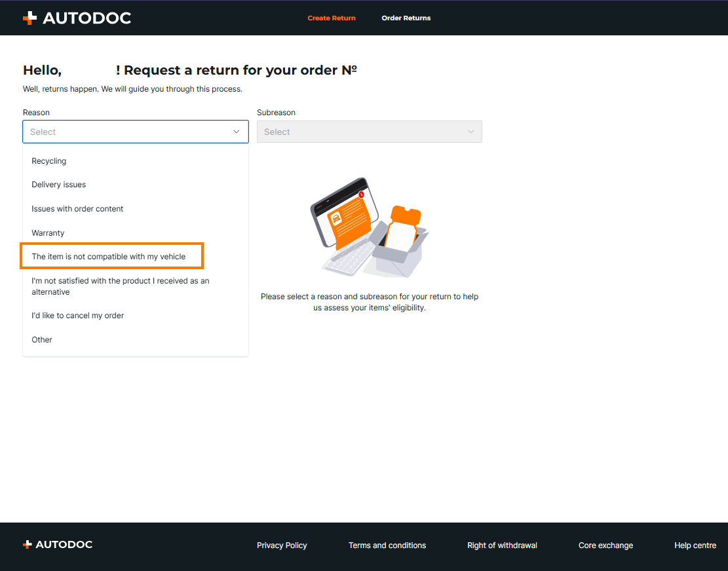The width and height of the screenshot is (728, 571).
Task: Open the Privacy Policy link
Action: 282,545
